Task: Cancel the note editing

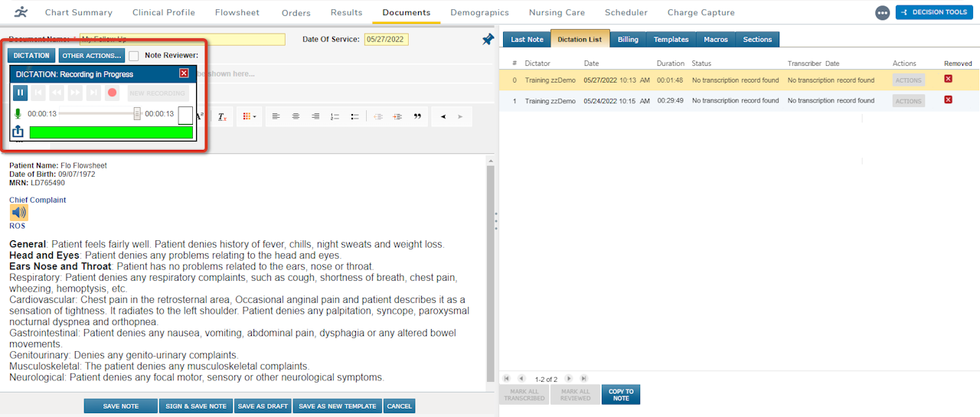Action: [x=400, y=406]
